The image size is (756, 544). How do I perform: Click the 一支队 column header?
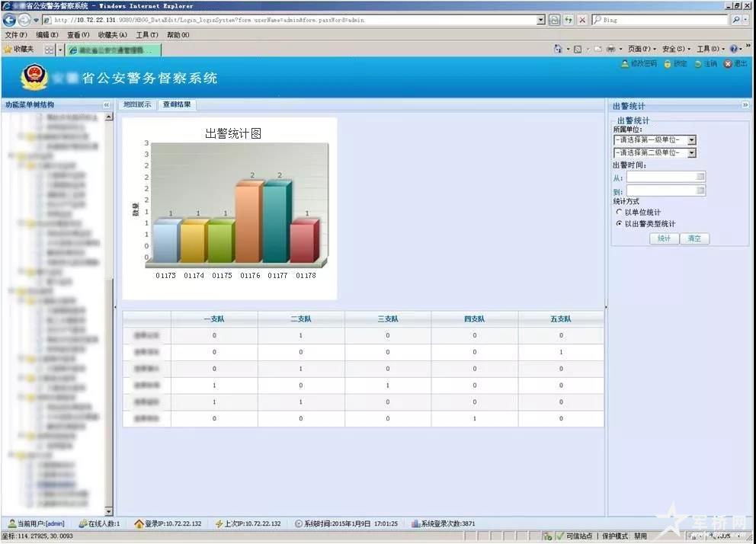214,319
